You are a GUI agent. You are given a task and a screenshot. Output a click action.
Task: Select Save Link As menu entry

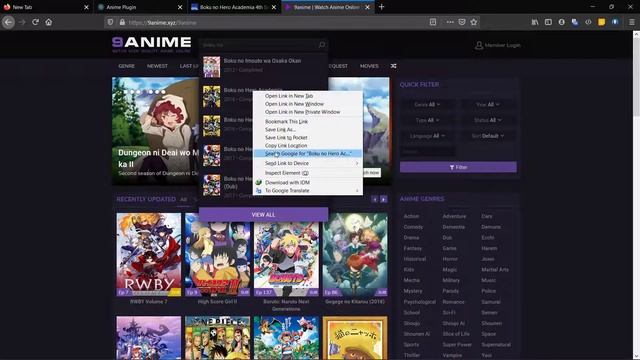308,129
